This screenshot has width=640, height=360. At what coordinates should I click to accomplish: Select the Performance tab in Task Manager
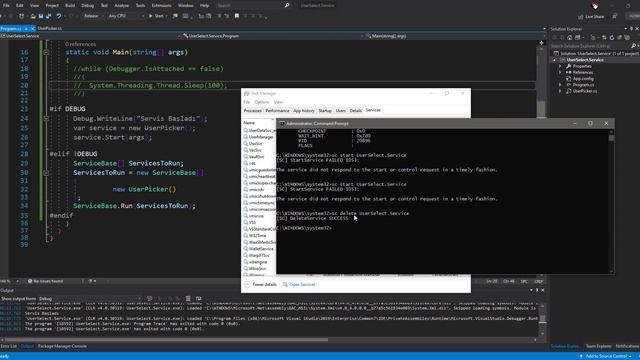pyautogui.click(x=277, y=111)
